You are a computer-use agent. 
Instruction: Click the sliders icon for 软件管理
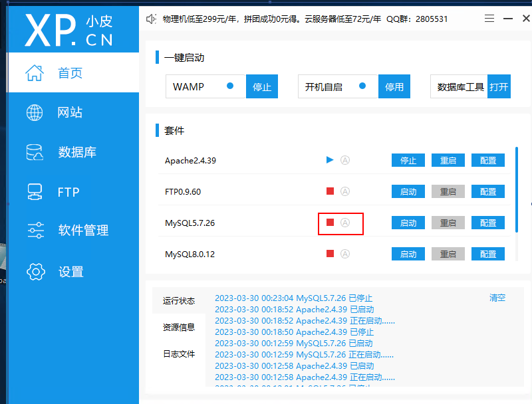point(36,230)
